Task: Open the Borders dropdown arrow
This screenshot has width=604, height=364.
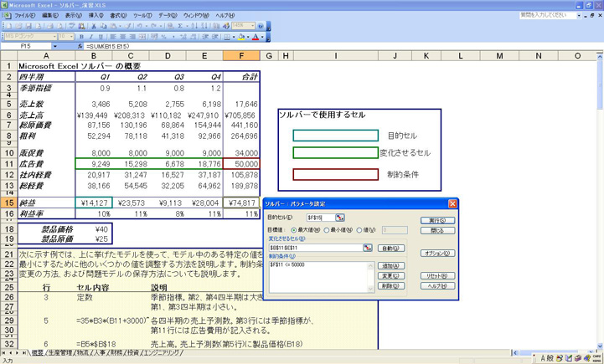Action: 234,37
